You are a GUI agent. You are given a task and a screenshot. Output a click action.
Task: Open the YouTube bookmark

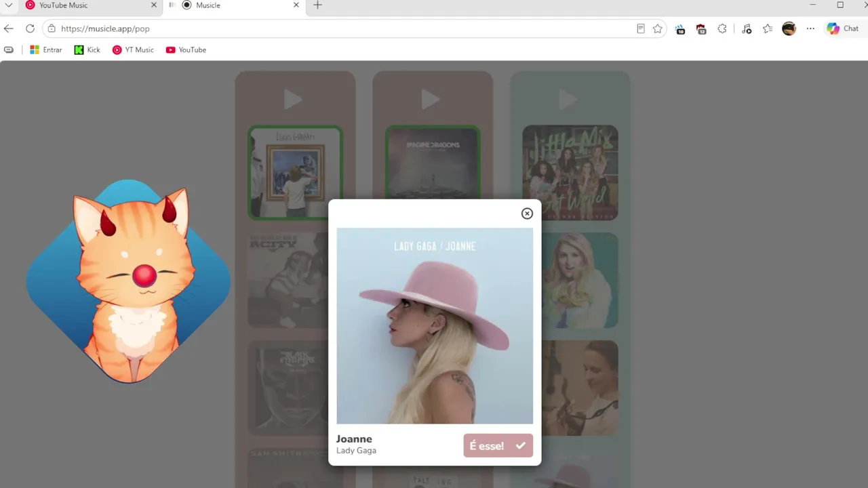click(x=186, y=50)
